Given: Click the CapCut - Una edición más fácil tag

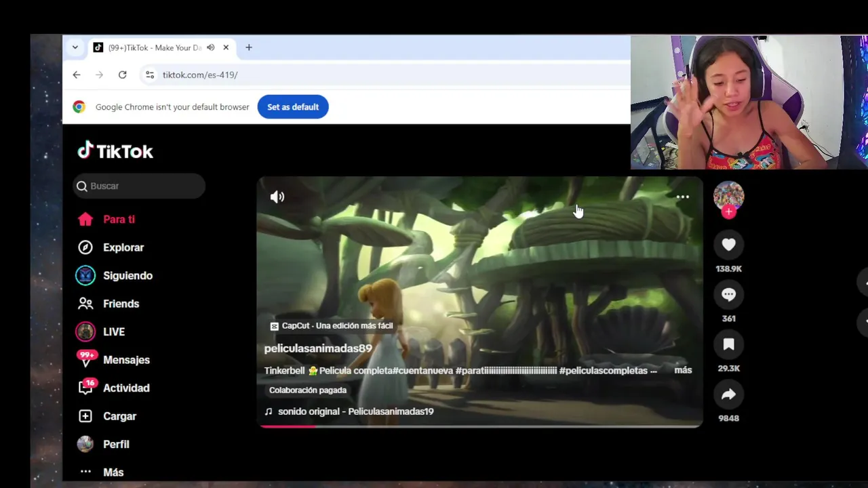Looking at the screenshot, I should pos(332,326).
